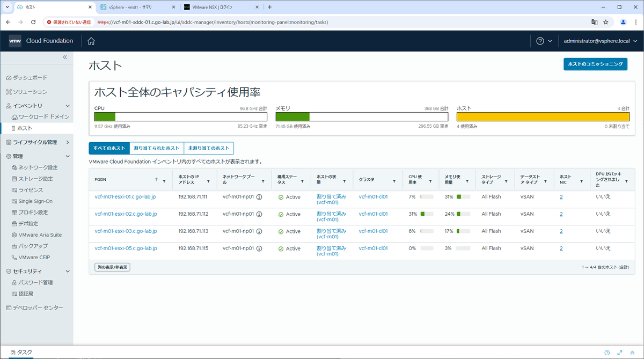Show network pool info for esxi-01 row
644x359 pixels.
pyautogui.click(x=259, y=197)
